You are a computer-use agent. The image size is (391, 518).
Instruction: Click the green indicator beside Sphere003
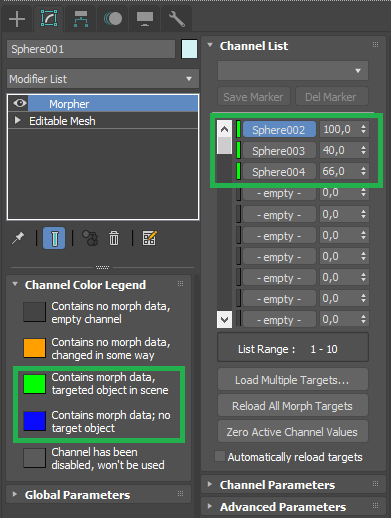[x=238, y=150]
